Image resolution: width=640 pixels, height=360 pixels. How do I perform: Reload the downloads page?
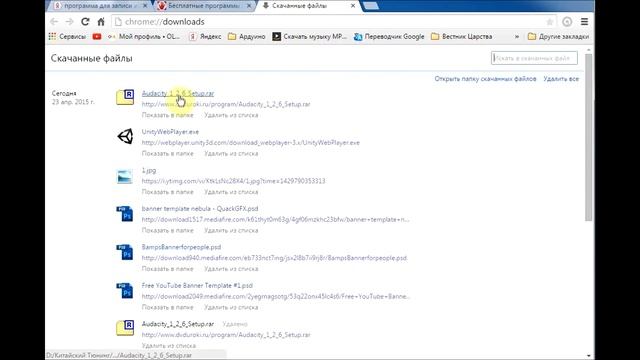coord(85,22)
